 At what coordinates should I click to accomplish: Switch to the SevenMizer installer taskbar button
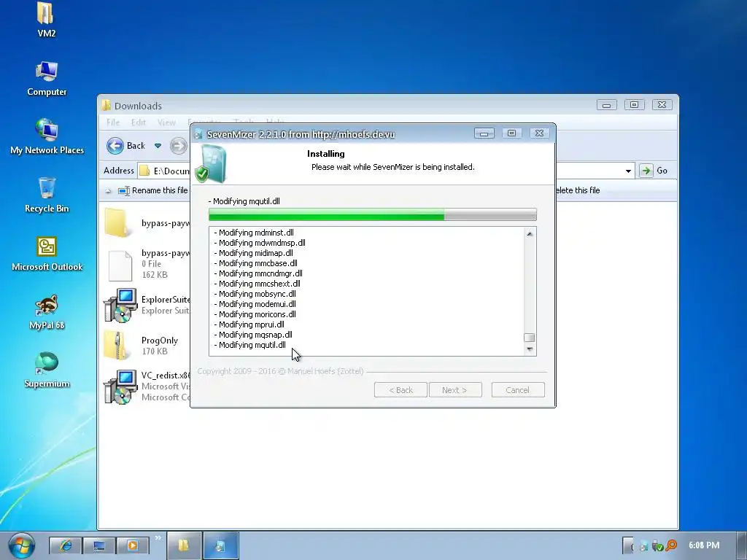[x=220, y=545]
